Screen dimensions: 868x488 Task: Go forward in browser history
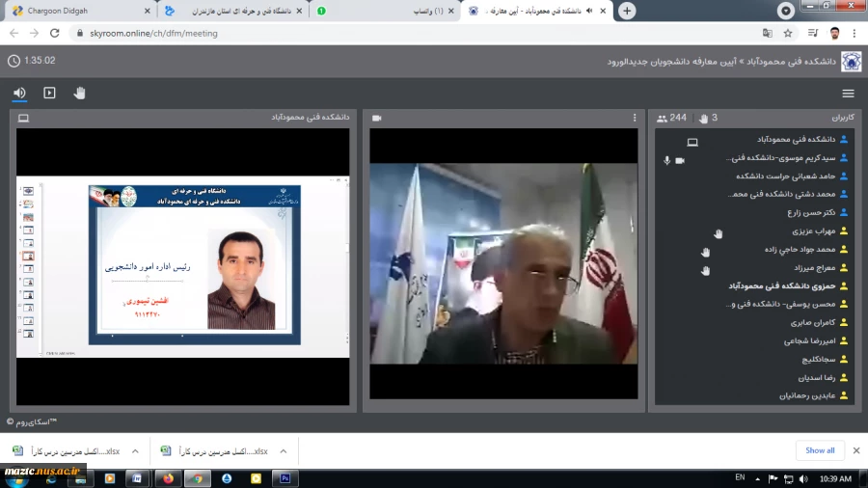pyautogui.click(x=35, y=33)
